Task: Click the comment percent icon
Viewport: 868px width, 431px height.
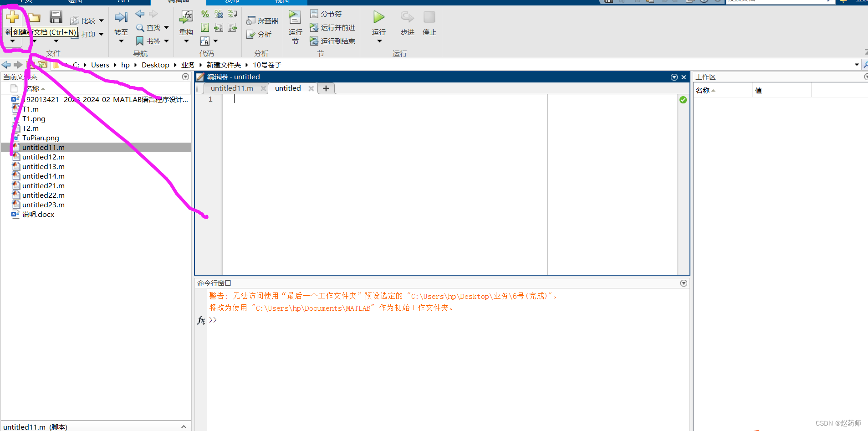Action: coord(205,14)
